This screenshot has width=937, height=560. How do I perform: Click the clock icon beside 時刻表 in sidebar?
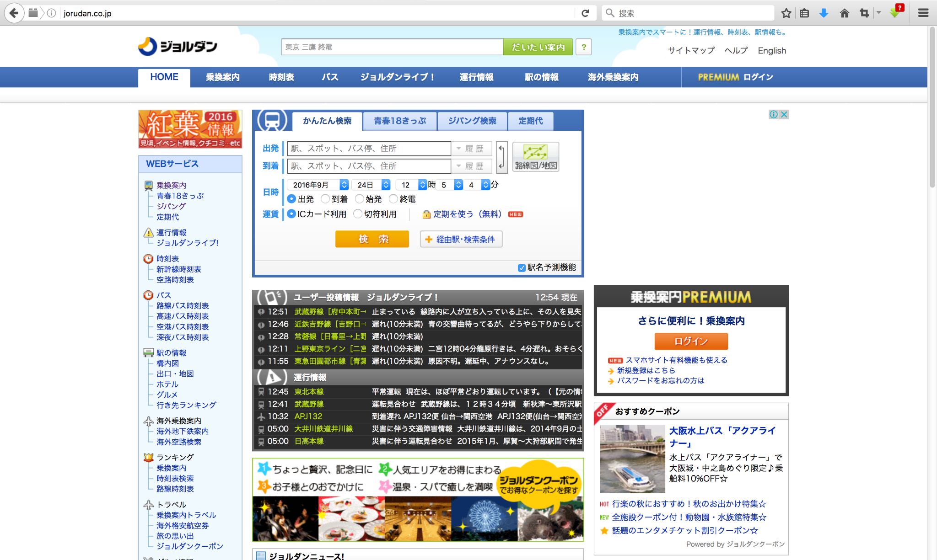click(x=149, y=259)
